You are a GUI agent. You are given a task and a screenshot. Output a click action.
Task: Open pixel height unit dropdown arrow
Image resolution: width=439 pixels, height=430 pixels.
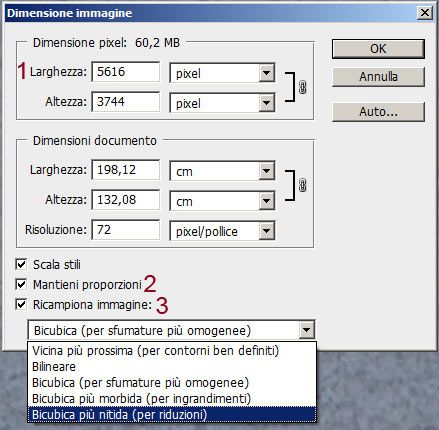click(267, 103)
